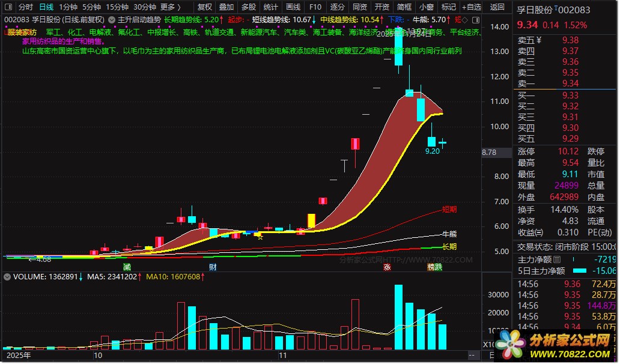Screen dimensions: 620x364
Task: Click the 卖五 ask price 9.38
Action: (x=570, y=40)
